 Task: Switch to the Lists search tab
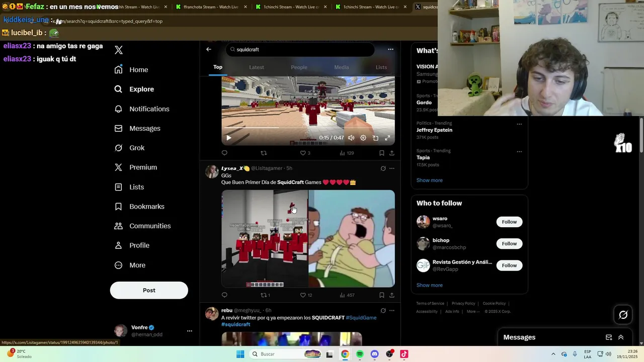tap(381, 67)
